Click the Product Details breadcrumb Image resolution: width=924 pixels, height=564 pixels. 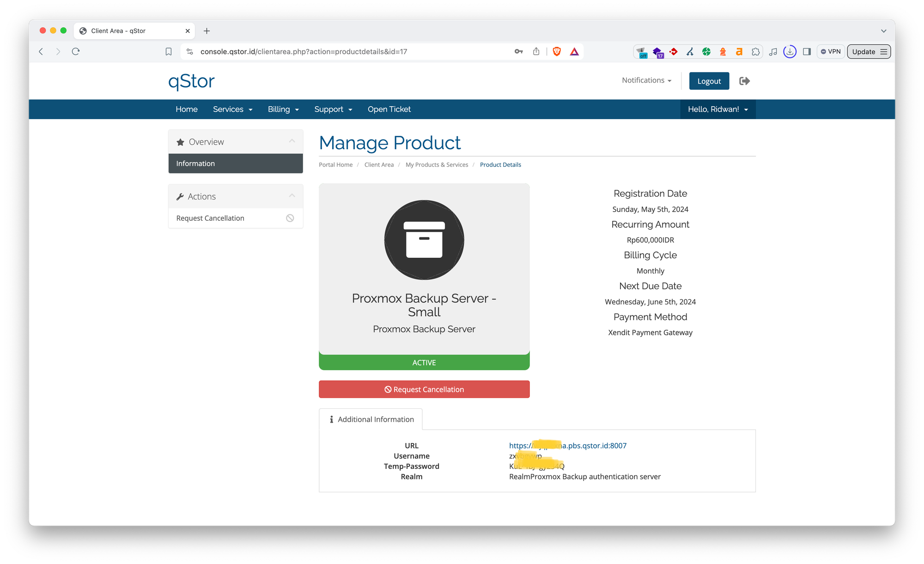point(500,165)
